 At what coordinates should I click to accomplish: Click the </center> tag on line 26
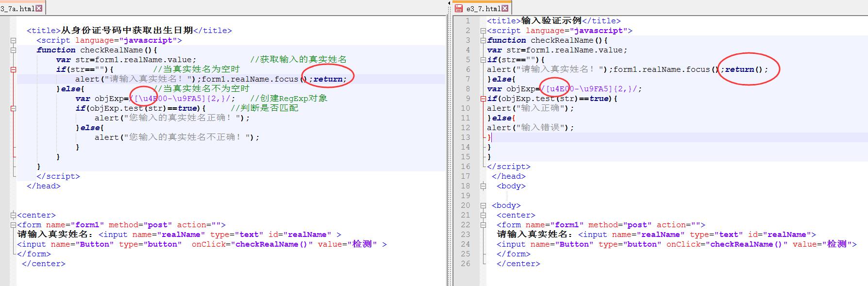pos(518,264)
